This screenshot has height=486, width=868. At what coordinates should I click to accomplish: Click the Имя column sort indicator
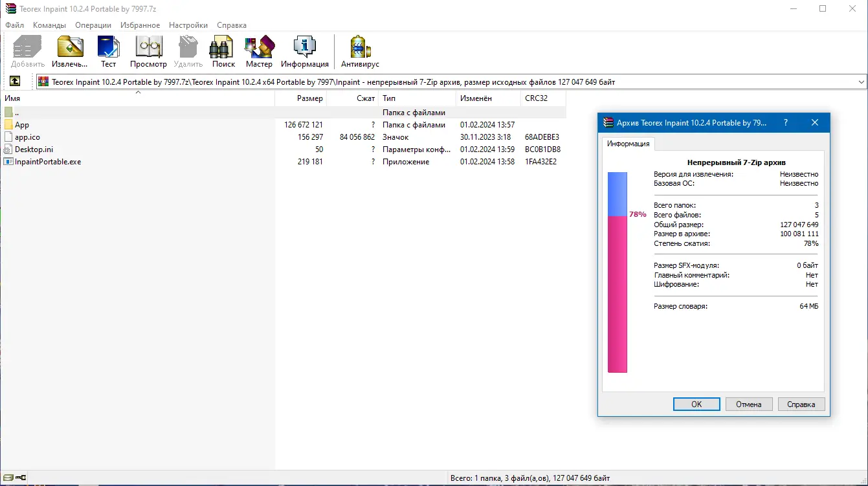coord(138,93)
